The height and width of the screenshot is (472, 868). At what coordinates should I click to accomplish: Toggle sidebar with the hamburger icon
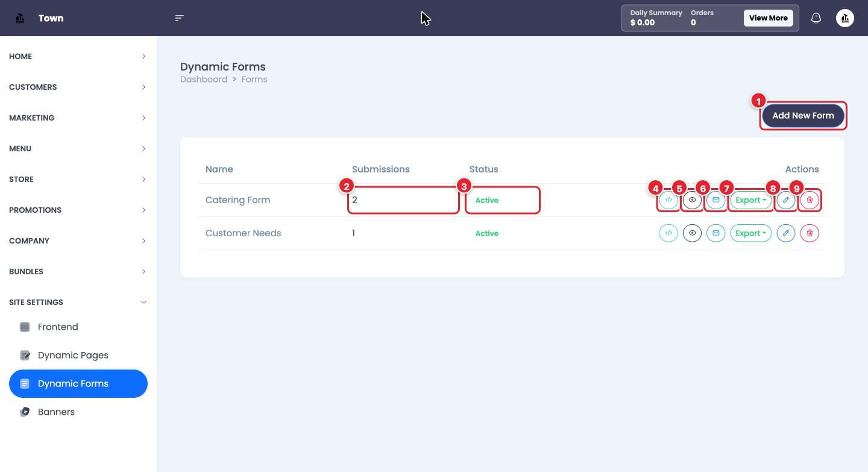pos(179,18)
